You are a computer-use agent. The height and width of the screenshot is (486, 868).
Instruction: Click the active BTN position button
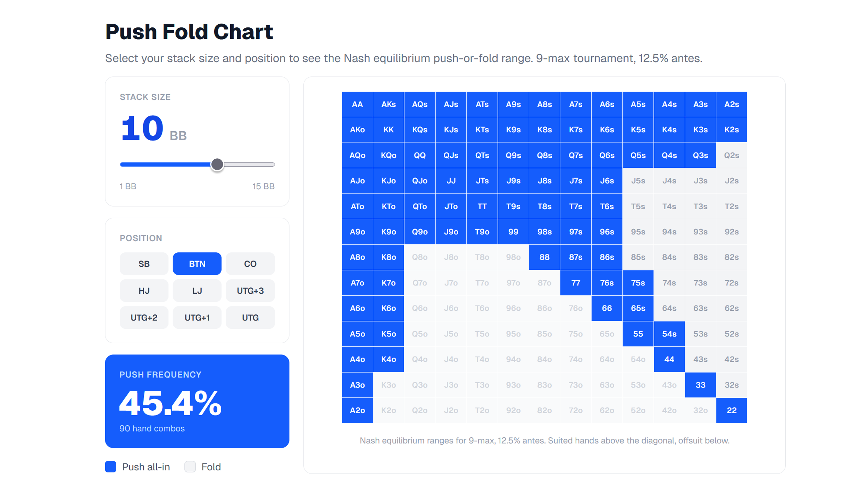197,264
